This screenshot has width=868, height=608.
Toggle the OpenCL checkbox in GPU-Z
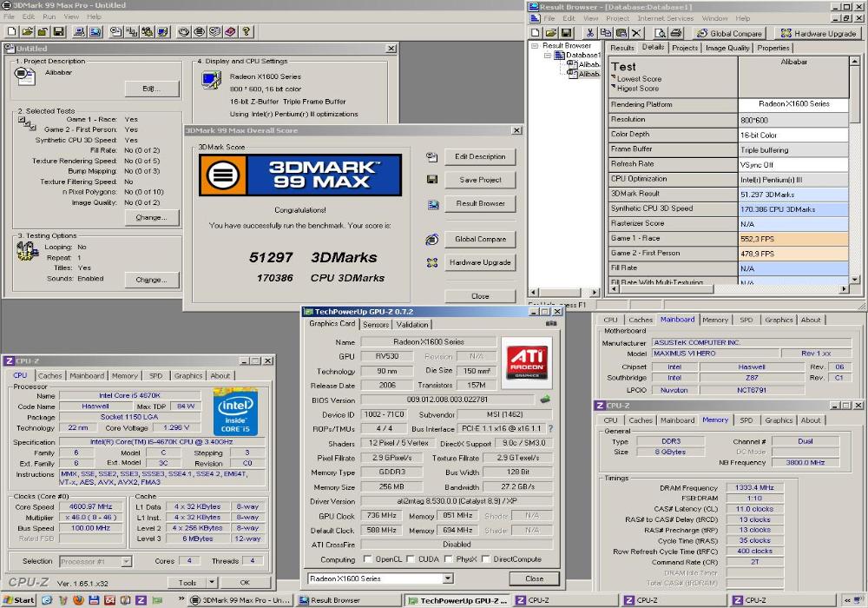[x=367, y=559]
